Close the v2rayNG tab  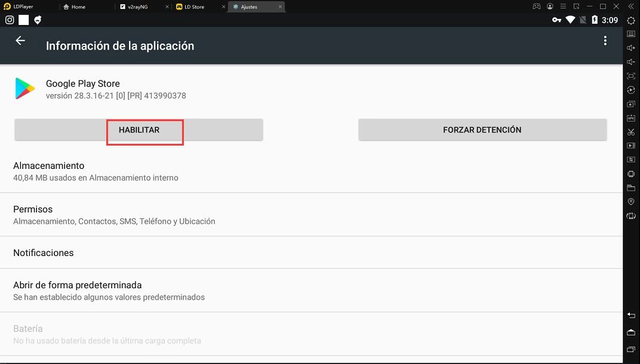click(167, 7)
